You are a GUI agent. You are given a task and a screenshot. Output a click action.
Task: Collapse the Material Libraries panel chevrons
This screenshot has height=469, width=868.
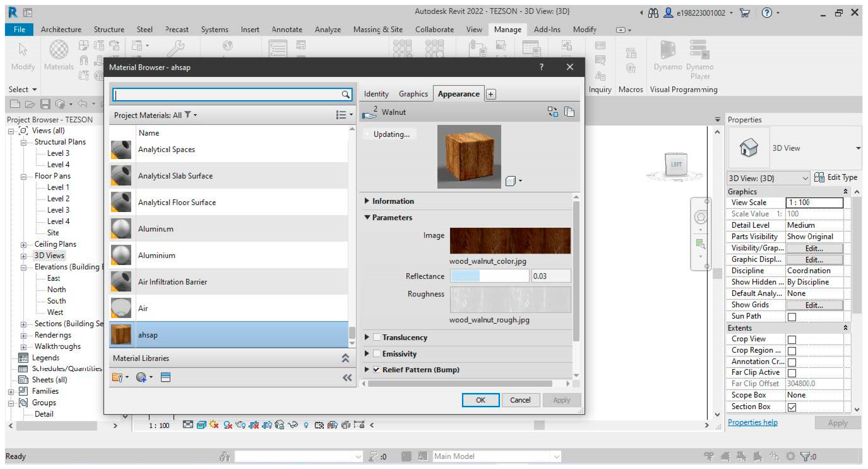pos(345,358)
